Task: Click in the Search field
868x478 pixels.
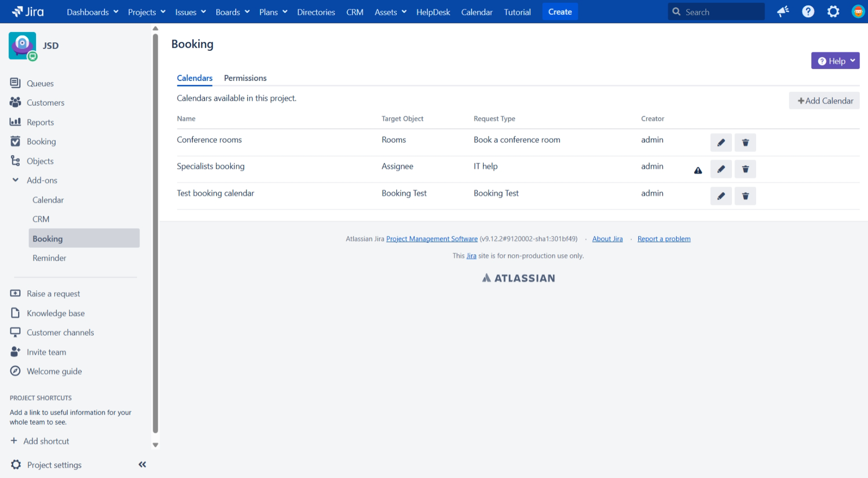Action: (721, 12)
